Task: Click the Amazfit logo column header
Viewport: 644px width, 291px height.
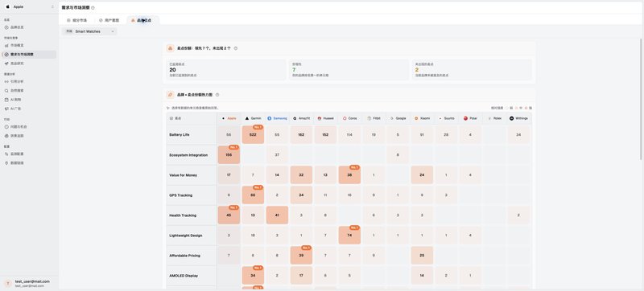Action: pyautogui.click(x=295, y=118)
